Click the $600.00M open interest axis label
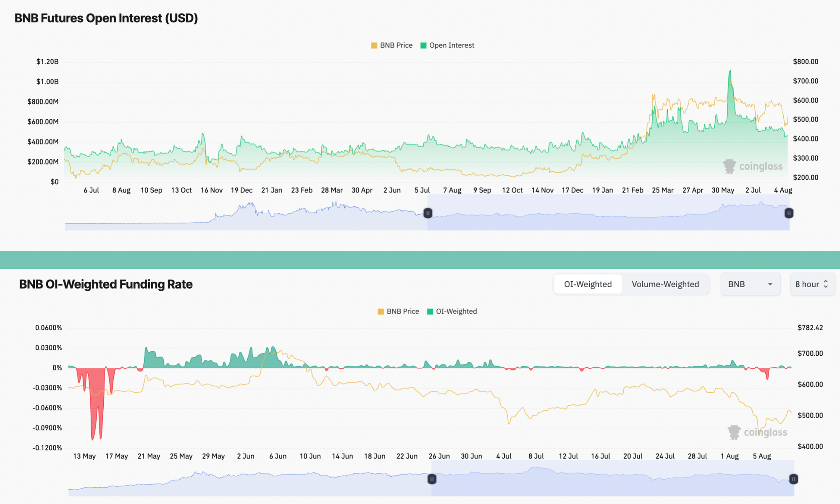 click(x=43, y=122)
